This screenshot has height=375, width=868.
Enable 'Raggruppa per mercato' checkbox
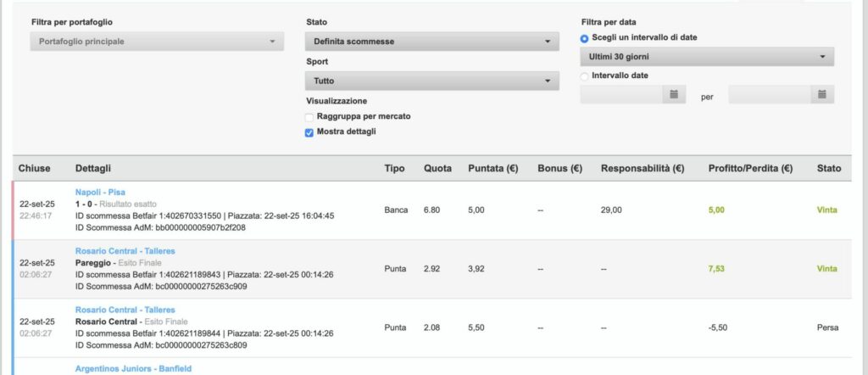coord(309,116)
